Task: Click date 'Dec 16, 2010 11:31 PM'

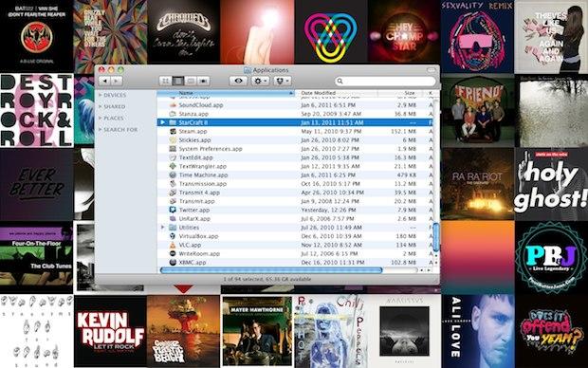Action: [332, 263]
